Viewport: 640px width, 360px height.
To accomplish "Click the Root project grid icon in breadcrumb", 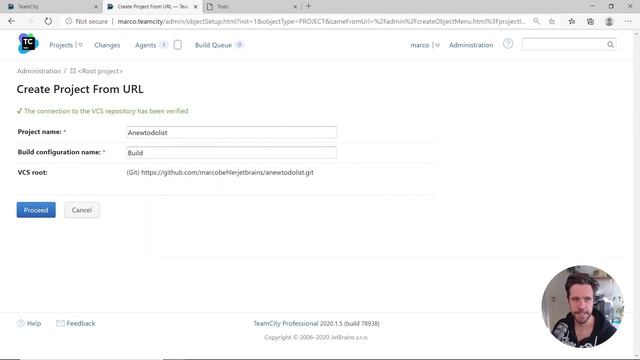I will click(73, 71).
